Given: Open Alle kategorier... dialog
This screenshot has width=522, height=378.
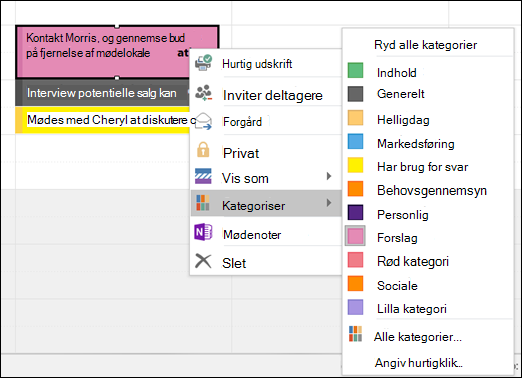Looking at the screenshot, I should tap(418, 337).
